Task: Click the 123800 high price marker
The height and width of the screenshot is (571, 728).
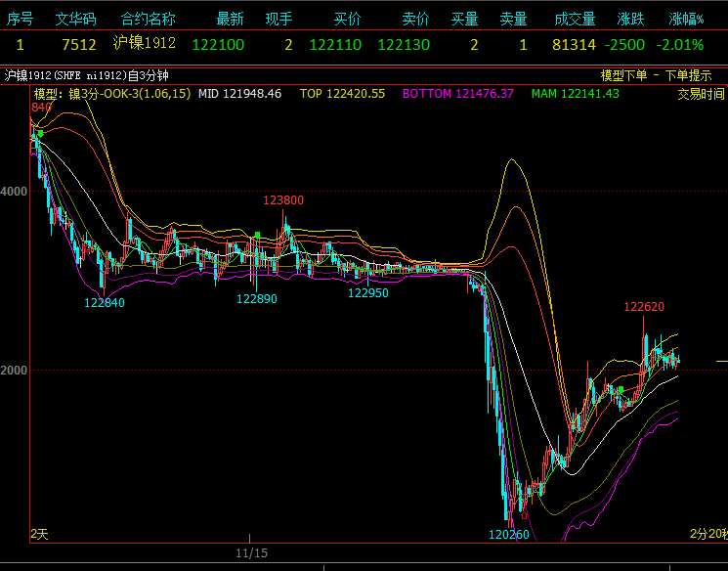Action: tap(283, 200)
